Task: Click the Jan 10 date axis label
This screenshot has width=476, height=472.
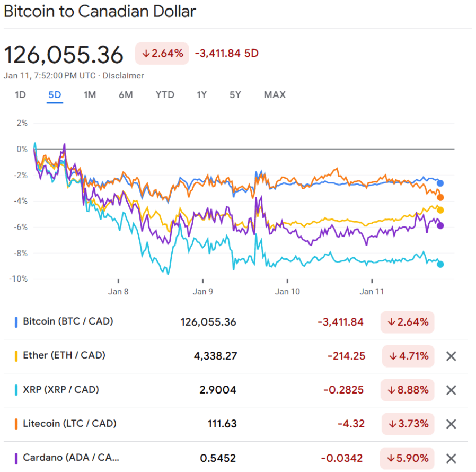Action: tap(287, 291)
